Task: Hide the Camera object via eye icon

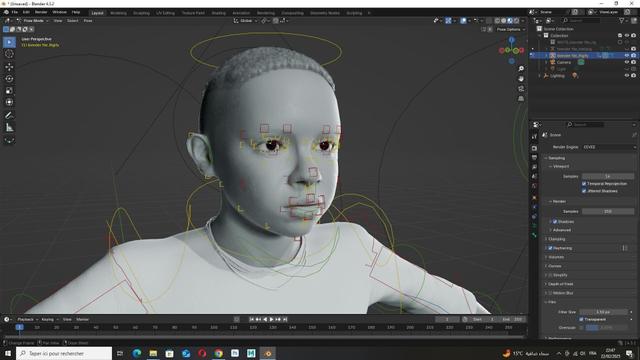Action: (x=627, y=62)
